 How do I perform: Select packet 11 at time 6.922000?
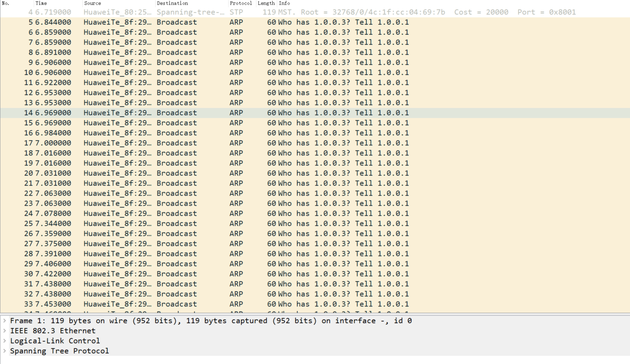tap(315, 82)
